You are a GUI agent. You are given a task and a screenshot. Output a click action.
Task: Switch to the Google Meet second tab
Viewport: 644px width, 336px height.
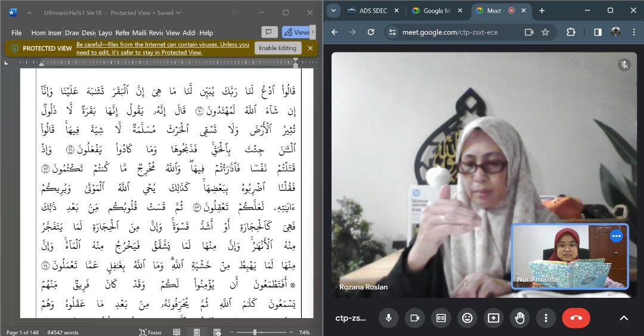[x=431, y=11]
